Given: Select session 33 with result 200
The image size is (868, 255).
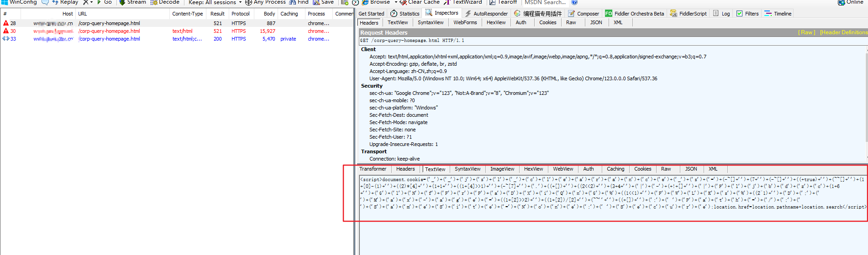Looking at the screenshot, I should coord(177,39).
